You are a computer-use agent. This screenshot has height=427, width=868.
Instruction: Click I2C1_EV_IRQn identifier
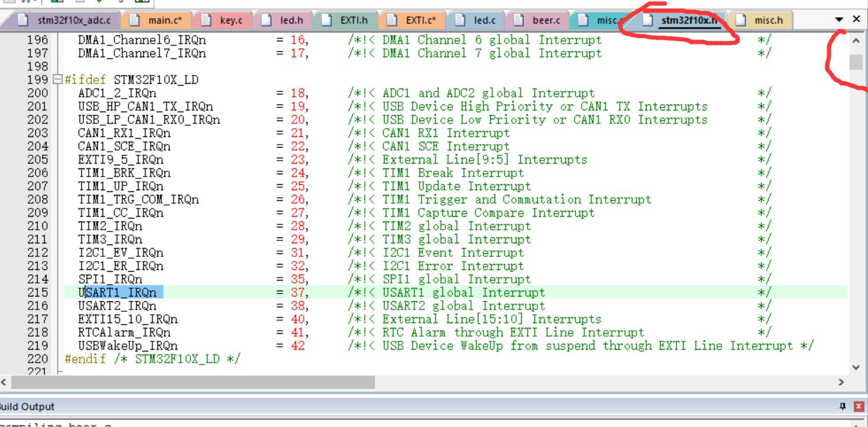click(121, 253)
